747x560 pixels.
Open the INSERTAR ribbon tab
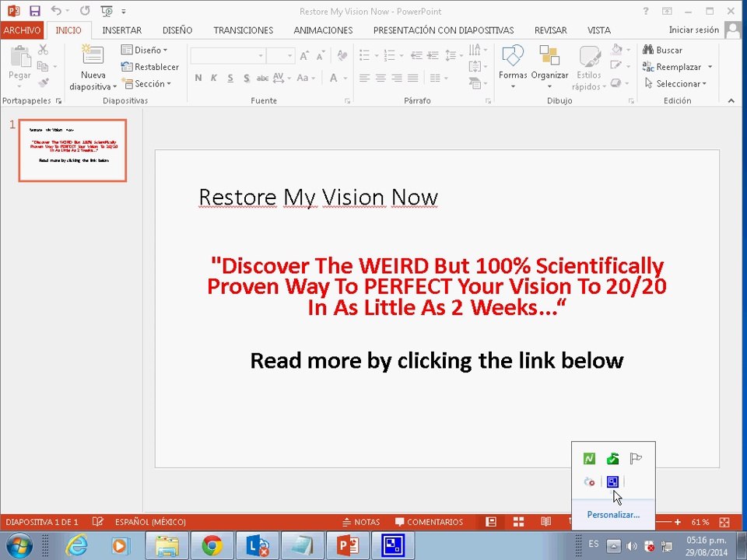tap(122, 30)
